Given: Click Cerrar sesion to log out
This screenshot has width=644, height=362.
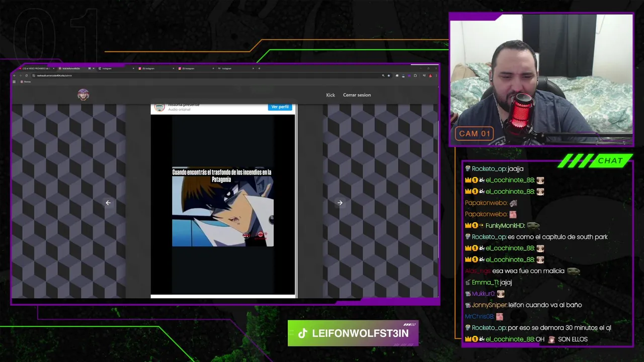Looking at the screenshot, I should pyautogui.click(x=357, y=95).
